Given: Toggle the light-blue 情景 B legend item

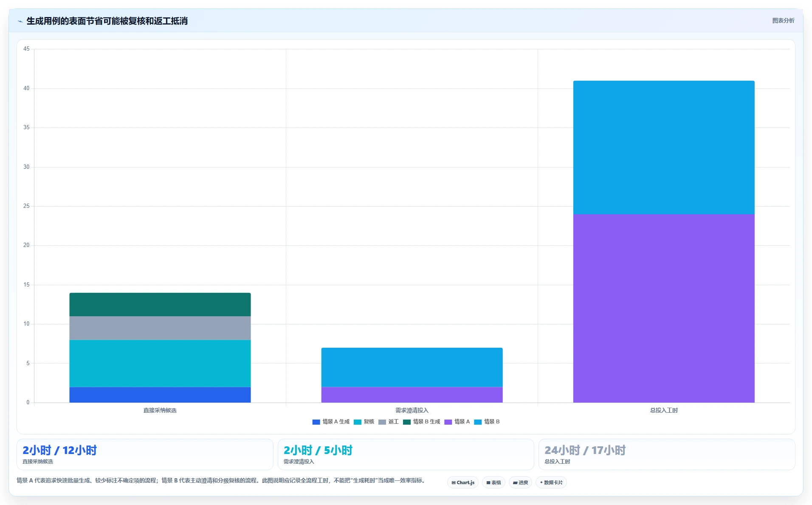Looking at the screenshot, I should 487,422.
